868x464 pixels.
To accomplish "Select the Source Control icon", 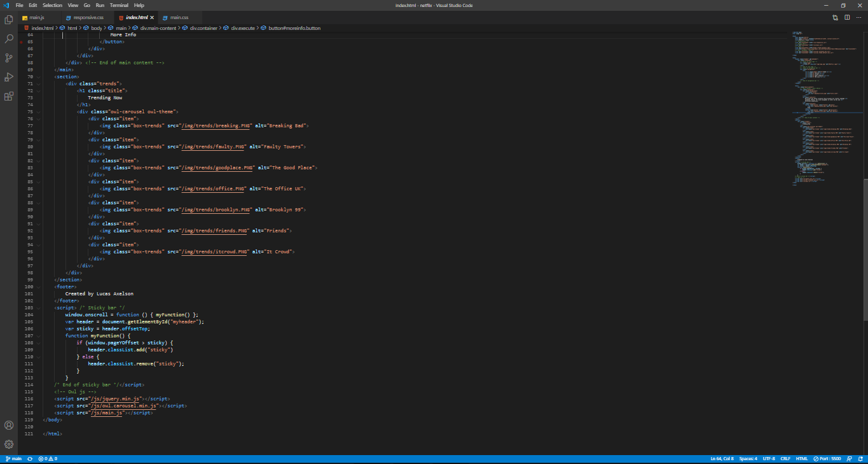I will [x=8, y=57].
